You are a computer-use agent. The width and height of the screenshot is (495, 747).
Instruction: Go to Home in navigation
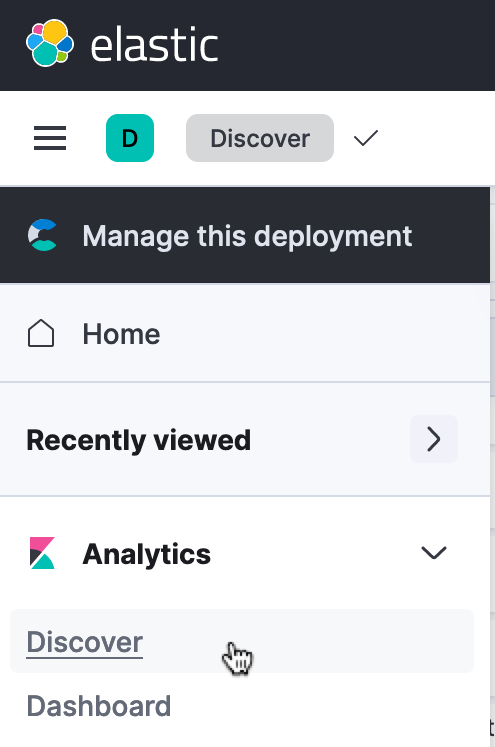(245, 333)
